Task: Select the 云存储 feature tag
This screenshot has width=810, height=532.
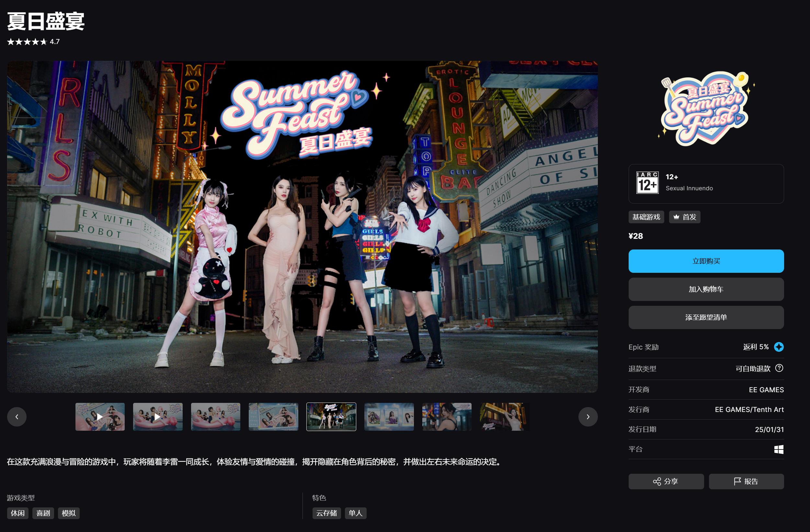Action: tap(326, 513)
